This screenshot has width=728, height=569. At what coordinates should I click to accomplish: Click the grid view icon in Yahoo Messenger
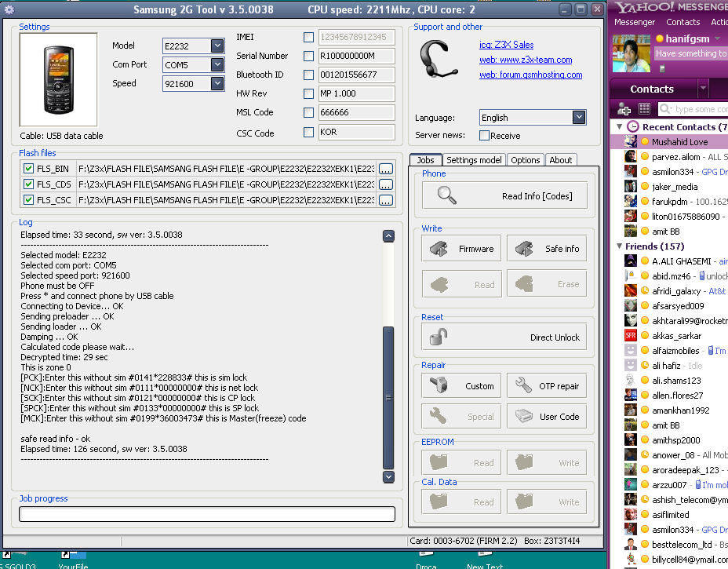click(x=644, y=108)
